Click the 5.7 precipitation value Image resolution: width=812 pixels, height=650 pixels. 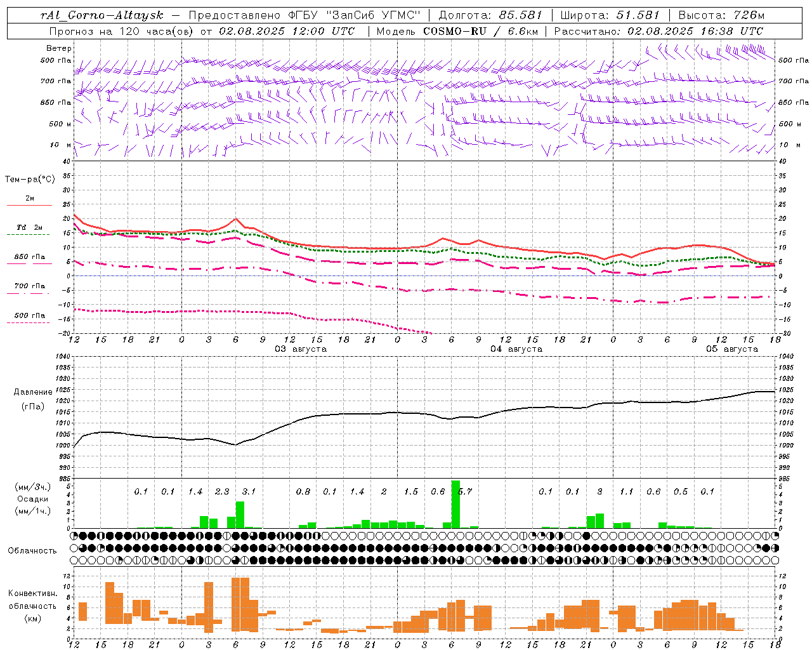[x=465, y=491]
